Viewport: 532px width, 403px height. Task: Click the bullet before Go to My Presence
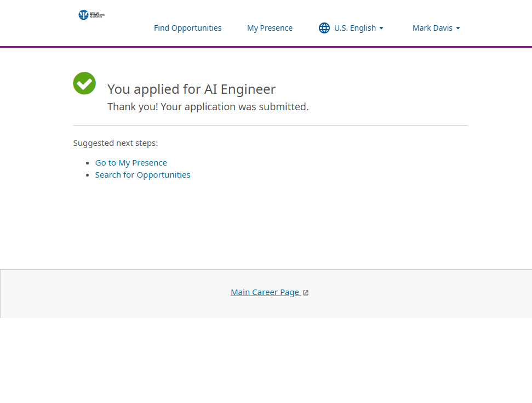point(88,163)
